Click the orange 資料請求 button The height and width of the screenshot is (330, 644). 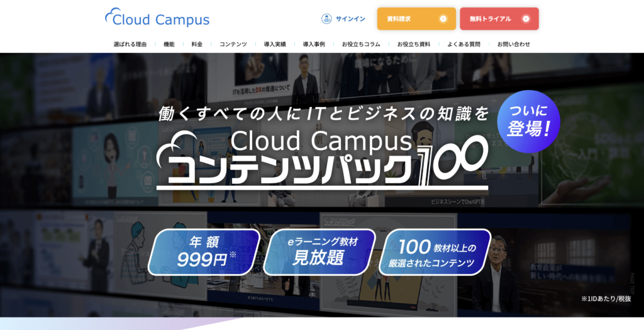tap(416, 19)
